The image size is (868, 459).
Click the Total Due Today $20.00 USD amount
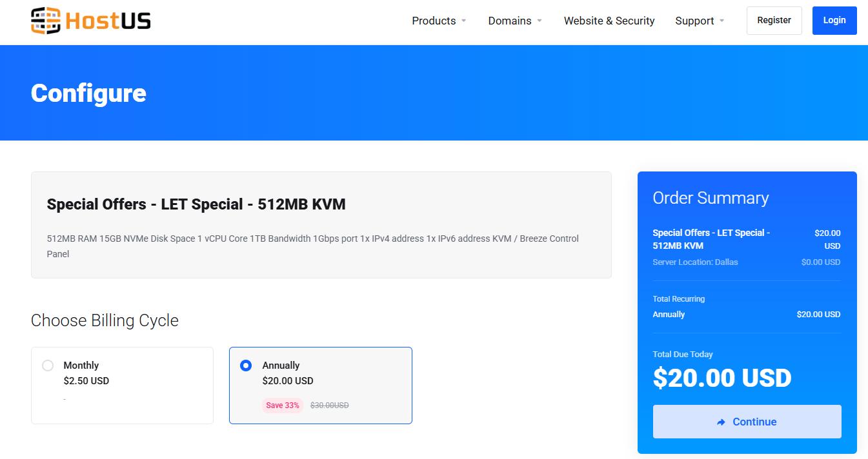click(722, 378)
